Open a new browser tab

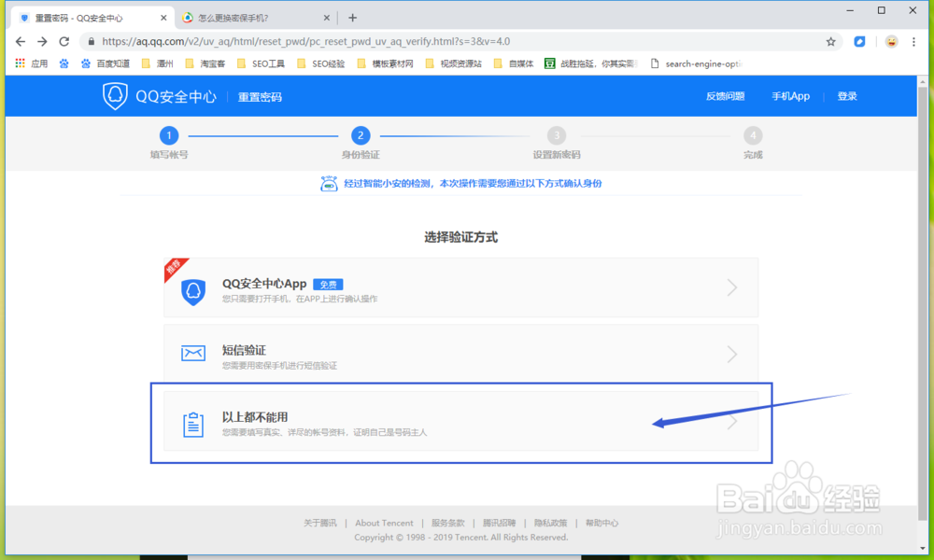coord(353,18)
